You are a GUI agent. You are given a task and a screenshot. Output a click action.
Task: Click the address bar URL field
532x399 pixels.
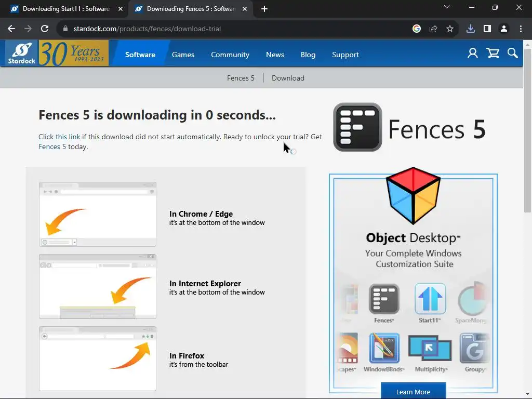(234, 29)
